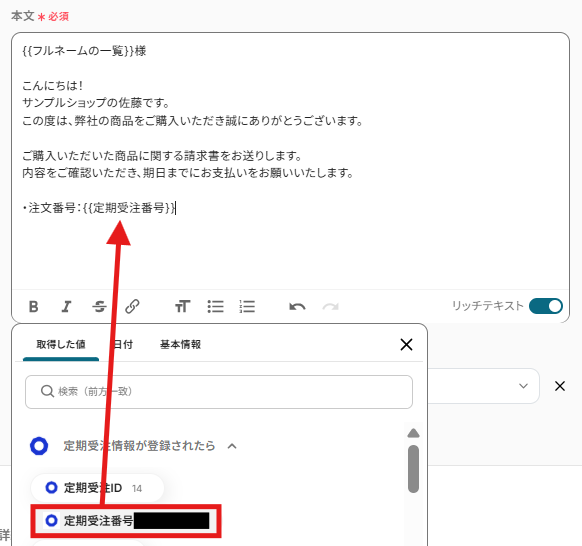582x546 pixels.
Task: Open the text size tool
Action: pos(182,307)
